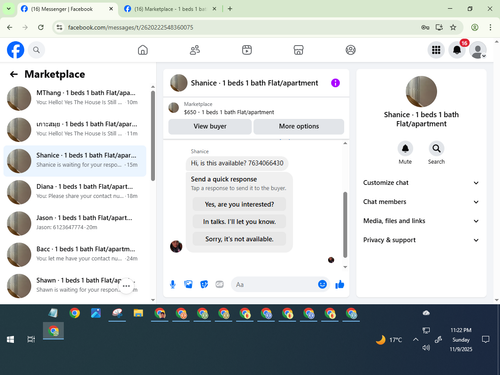Image resolution: width=500 pixels, height=375 pixels.
Task: Open Jason conversation
Action: point(75,223)
